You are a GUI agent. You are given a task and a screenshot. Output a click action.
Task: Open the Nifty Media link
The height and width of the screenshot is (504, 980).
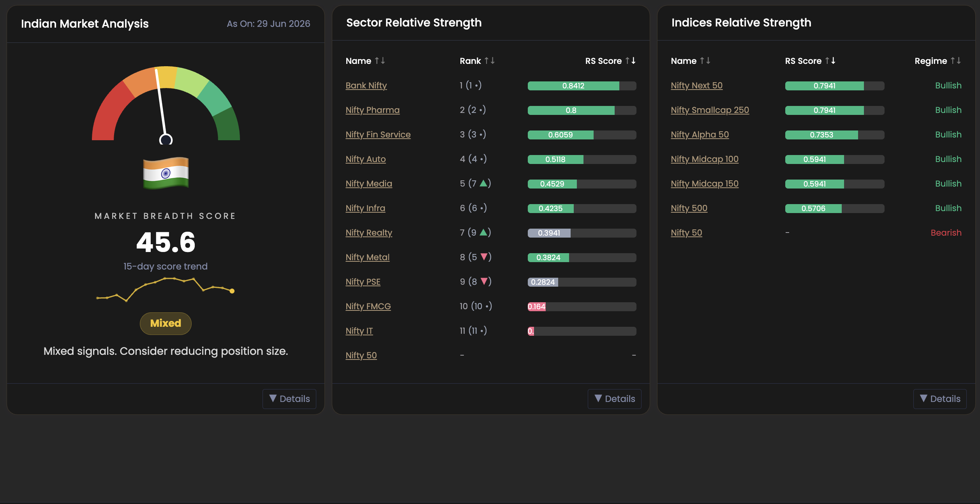coord(368,183)
